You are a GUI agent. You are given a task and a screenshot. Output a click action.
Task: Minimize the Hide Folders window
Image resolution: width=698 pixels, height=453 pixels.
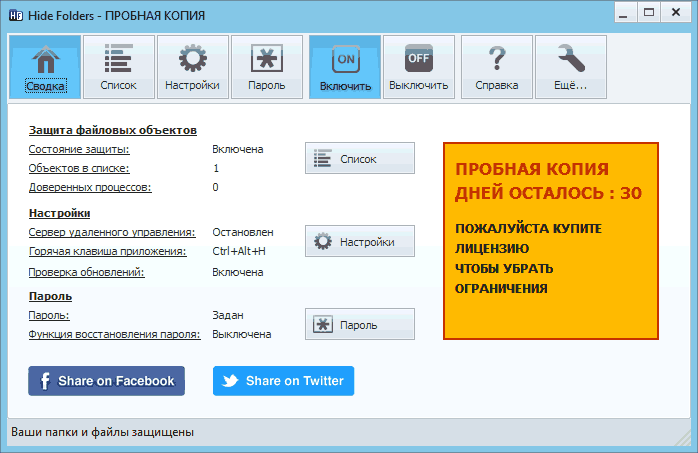pyautogui.click(x=624, y=13)
